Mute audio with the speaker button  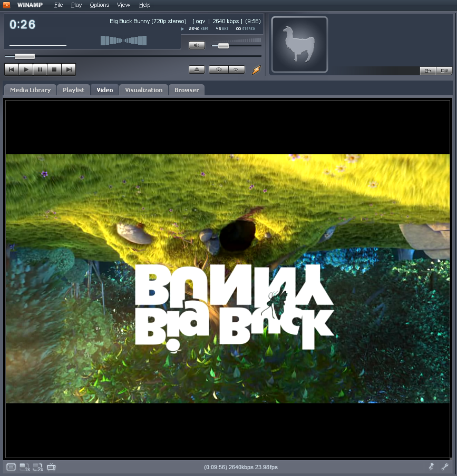tap(197, 45)
